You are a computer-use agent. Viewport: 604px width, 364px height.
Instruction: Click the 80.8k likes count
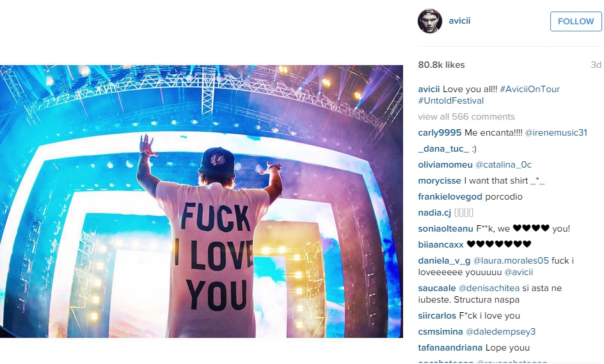click(441, 65)
